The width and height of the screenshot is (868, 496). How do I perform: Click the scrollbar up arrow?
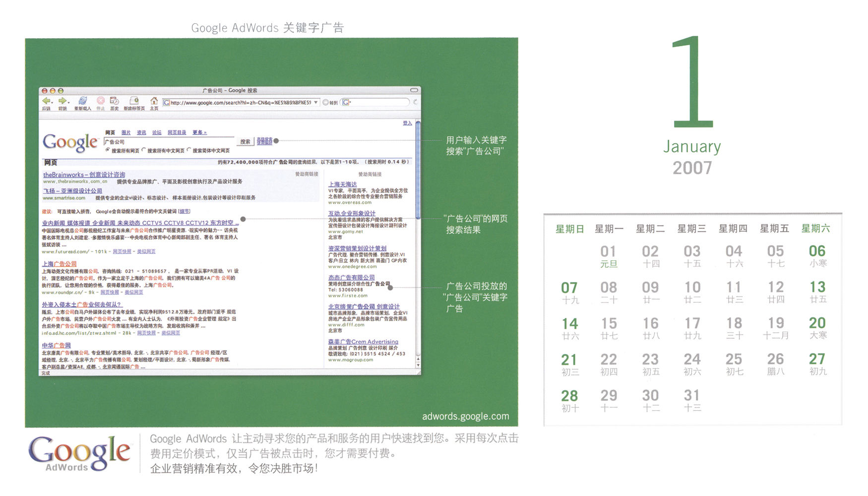click(x=418, y=359)
